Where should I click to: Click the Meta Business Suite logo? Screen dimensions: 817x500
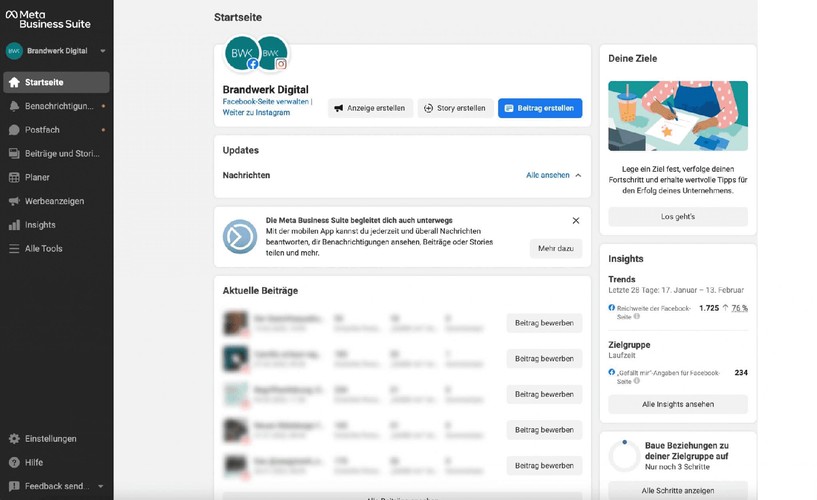tap(48, 19)
